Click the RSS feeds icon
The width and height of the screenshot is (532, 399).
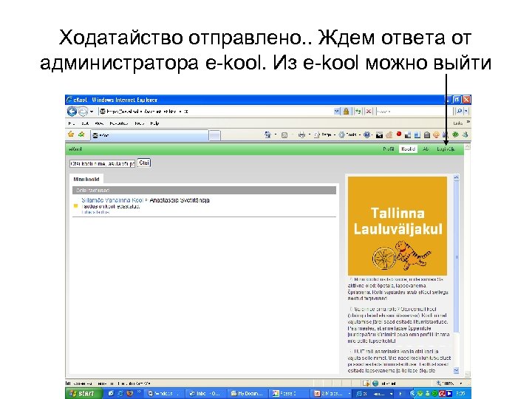(284, 135)
